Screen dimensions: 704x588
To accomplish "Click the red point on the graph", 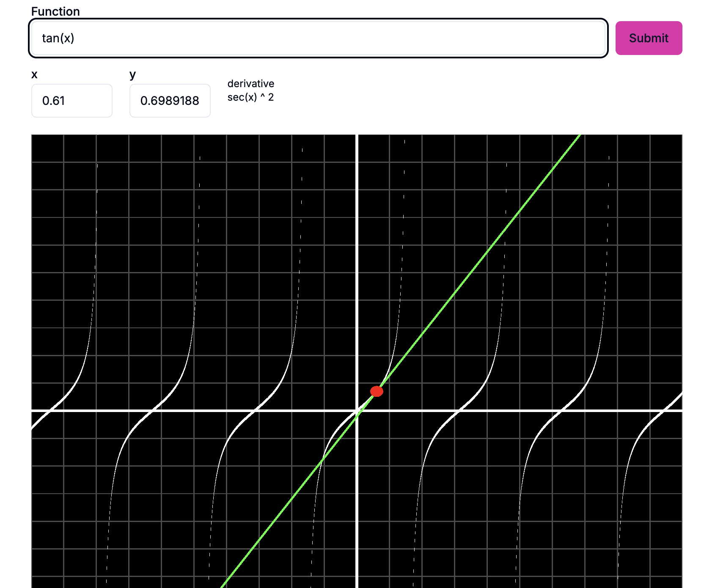I will 377,391.
